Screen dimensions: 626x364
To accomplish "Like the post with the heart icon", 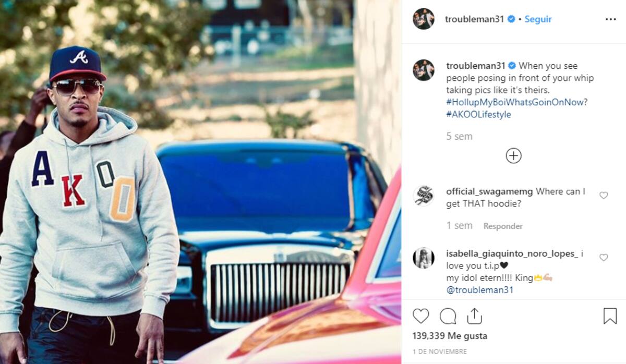I will point(420,316).
